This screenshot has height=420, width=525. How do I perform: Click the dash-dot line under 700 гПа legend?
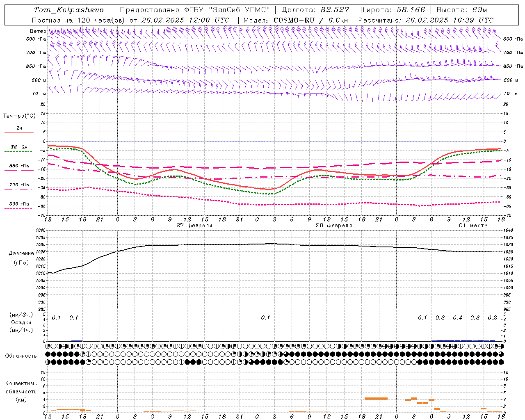tap(18, 189)
